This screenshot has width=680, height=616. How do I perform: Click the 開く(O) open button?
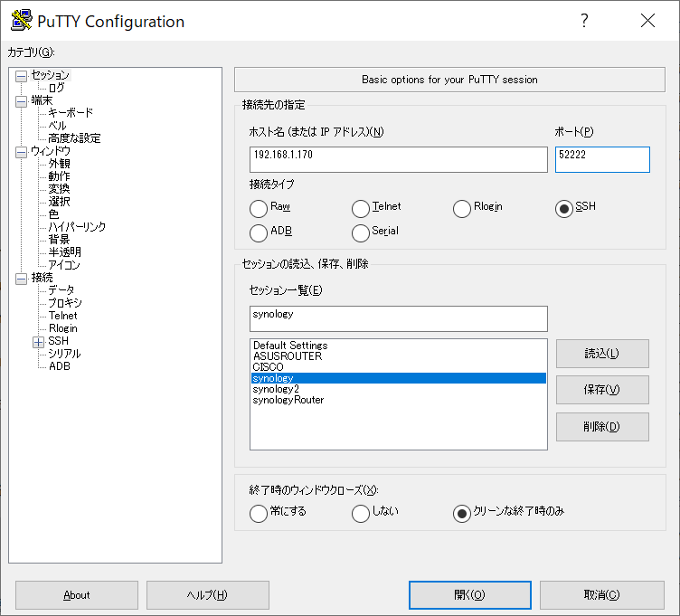(x=470, y=595)
